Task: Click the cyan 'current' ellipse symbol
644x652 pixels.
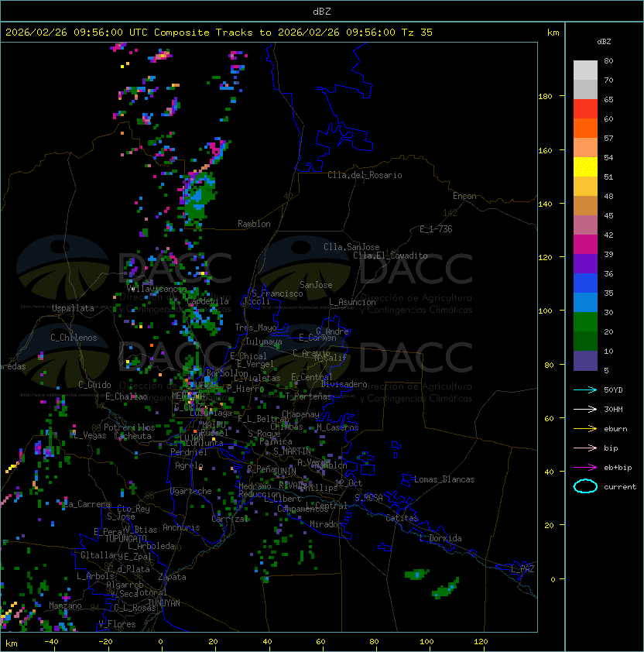Action: pos(585,486)
